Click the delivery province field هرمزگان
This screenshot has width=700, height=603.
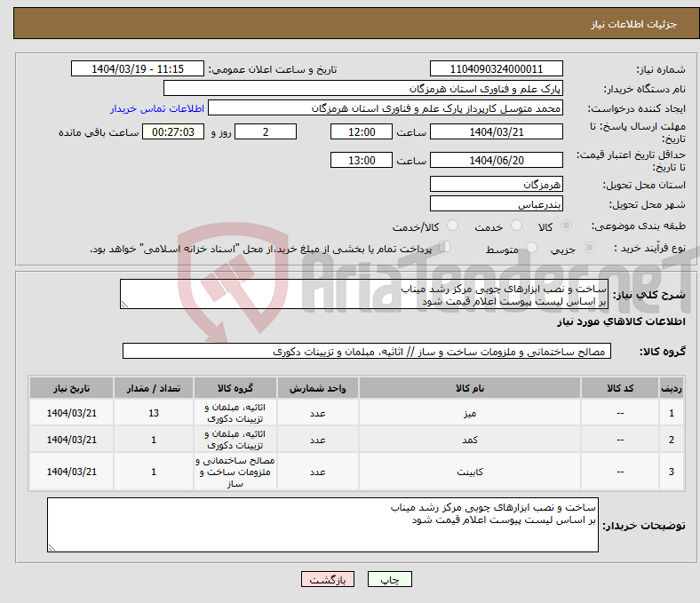coord(496,184)
